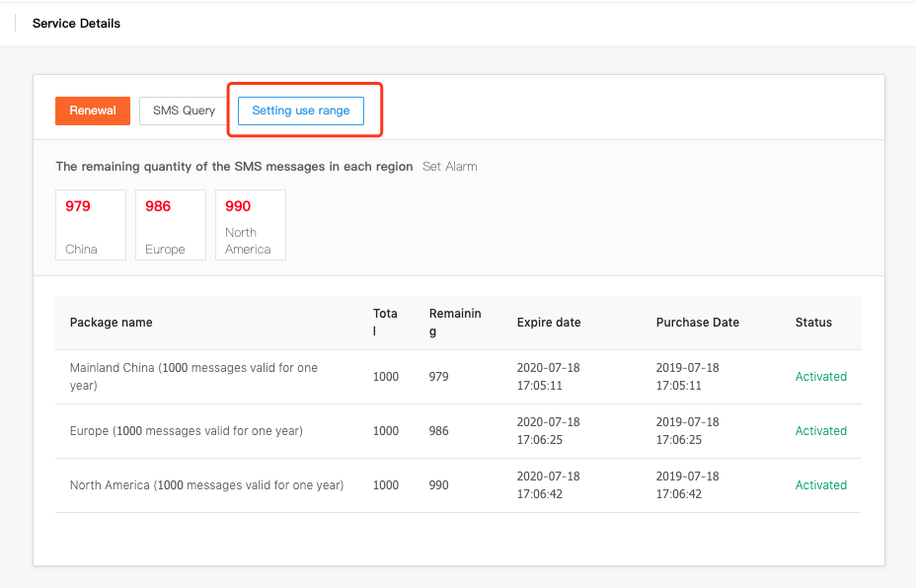Click remaining value 979 in the table
916x588 pixels.
(438, 377)
